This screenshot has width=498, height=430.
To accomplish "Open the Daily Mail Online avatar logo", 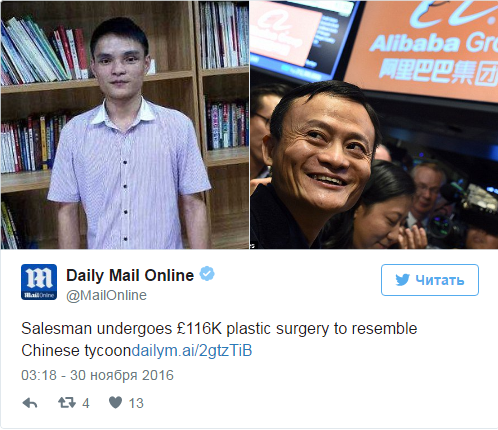I will [39, 282].
